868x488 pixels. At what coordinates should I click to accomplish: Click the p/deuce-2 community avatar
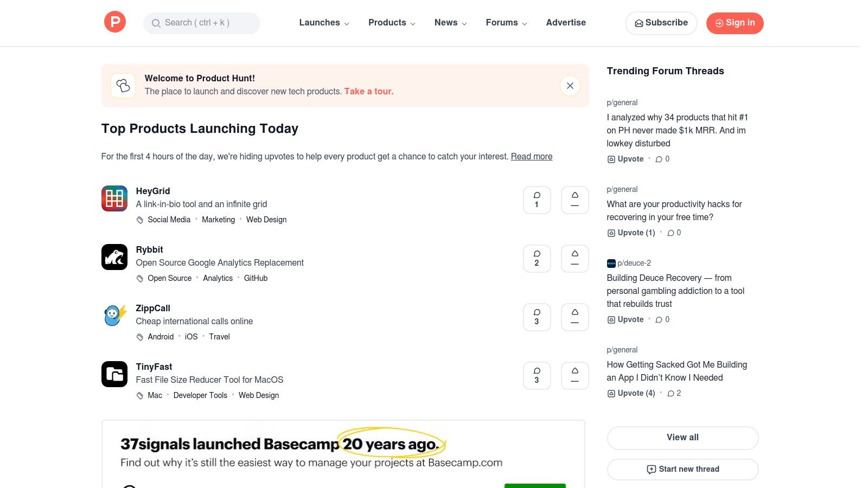point(611,263)
